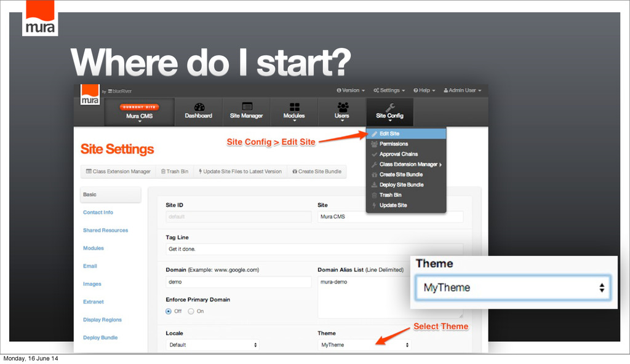Click the Site name field with Mura CMS
Viewport: 630px width, 364px height.
[391, 217]
